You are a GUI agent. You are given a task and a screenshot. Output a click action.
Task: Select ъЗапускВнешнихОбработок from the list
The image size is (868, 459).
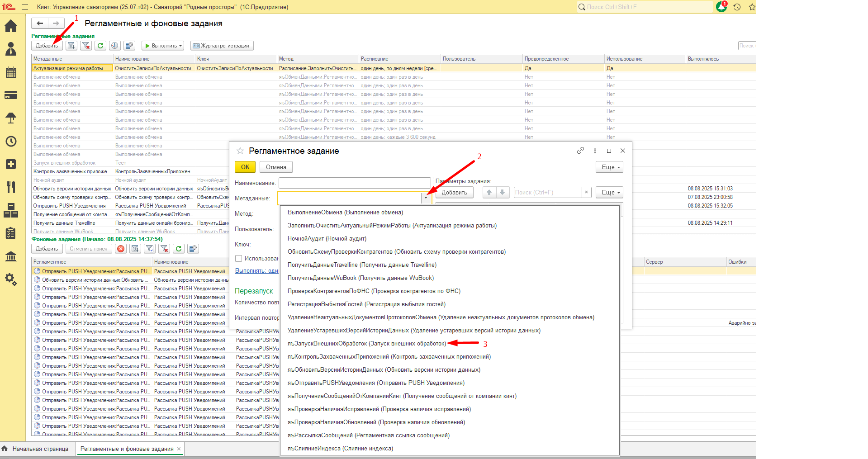pos(366,344)
